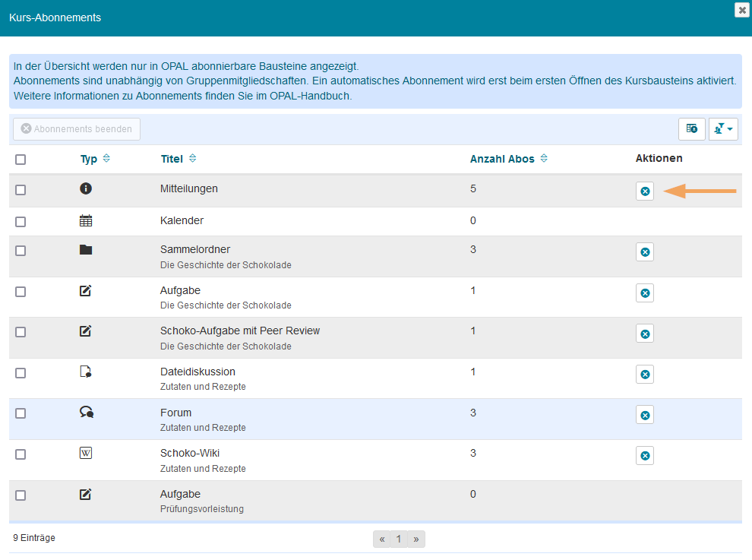Remove Schoko-Wiki subscription via action icon
This screenshot has width=752, height=560.
pos(644,456)
